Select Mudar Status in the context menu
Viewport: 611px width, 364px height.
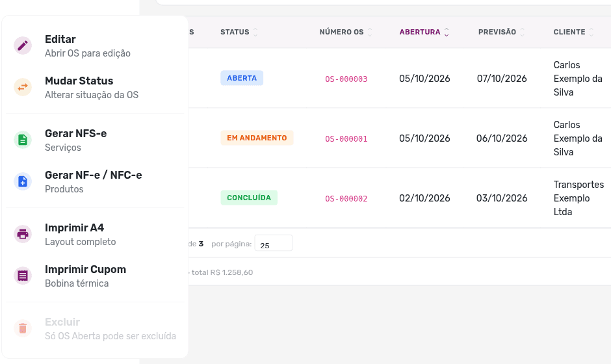[95, 88]
